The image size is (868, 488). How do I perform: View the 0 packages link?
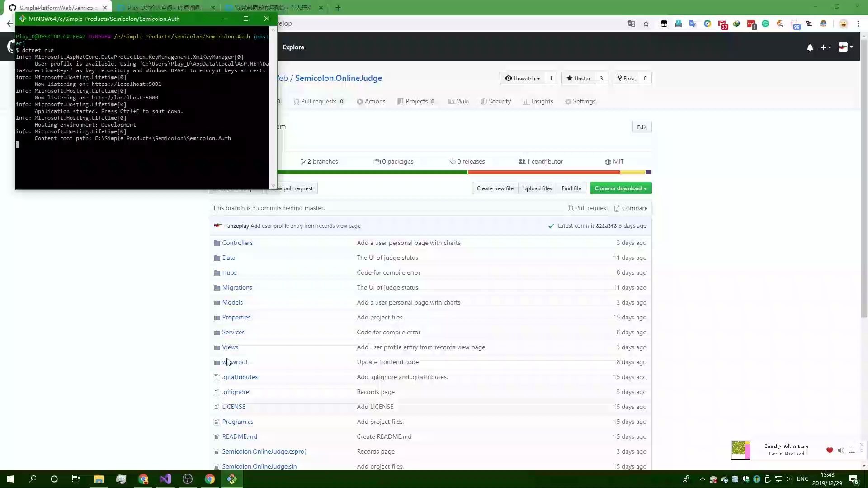[x=393, y=161]
